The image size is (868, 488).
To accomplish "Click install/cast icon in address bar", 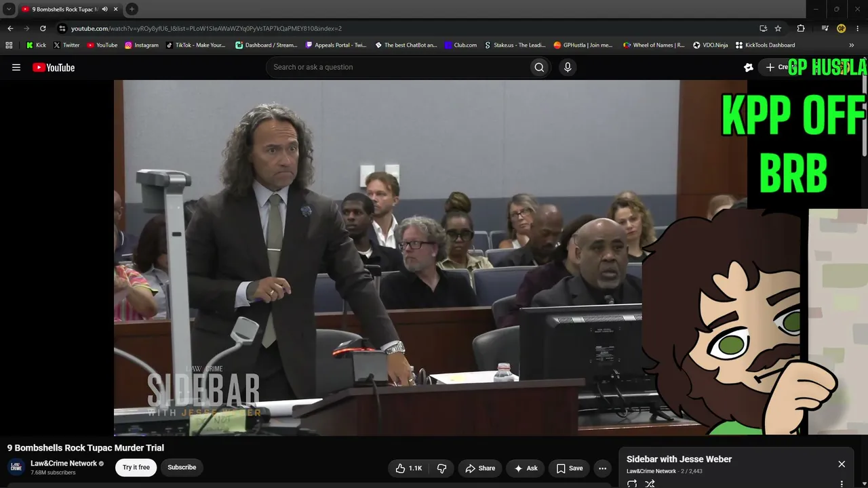I will click(763, 28).
